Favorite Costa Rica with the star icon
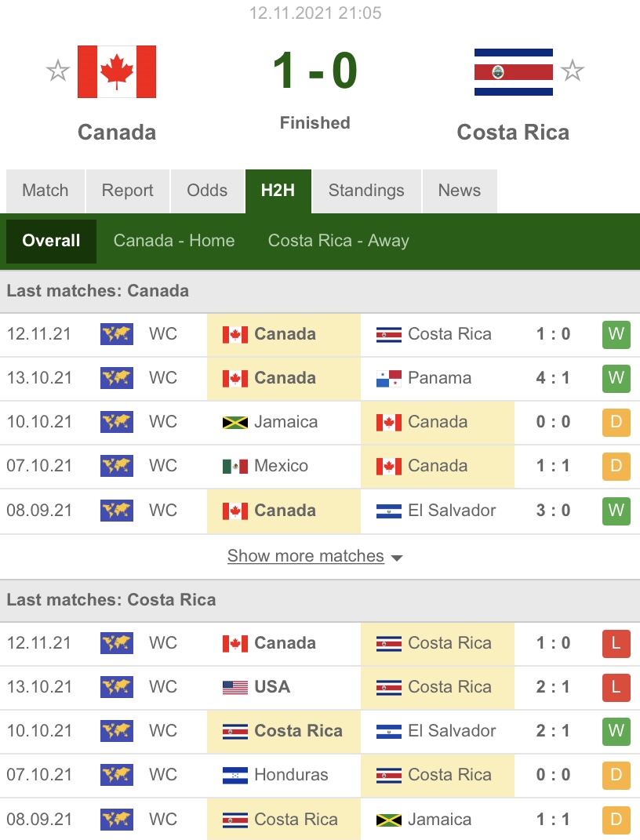The width and height of the screenshot is (640, 840). [x=573, y=71]
